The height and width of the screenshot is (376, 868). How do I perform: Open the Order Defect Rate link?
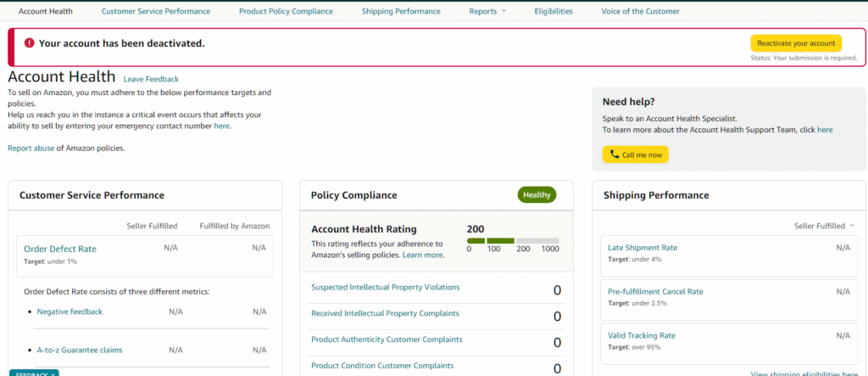pos(60,249)
